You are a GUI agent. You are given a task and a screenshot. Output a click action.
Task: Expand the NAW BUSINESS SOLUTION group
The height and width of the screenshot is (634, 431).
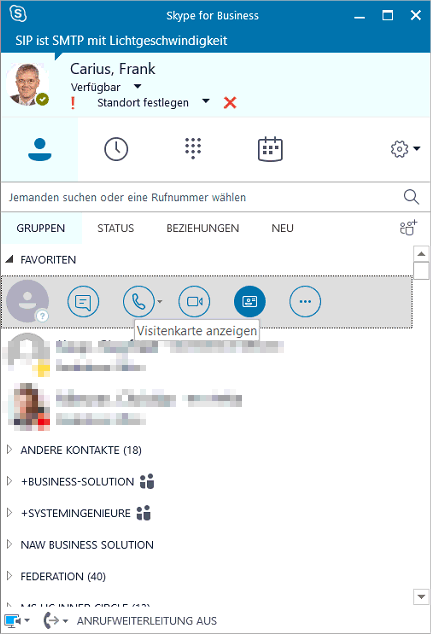pos(9,544)
